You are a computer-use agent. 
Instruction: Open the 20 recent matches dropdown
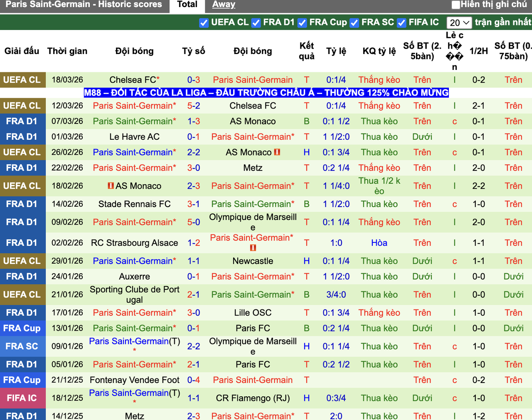coord(459,22)
